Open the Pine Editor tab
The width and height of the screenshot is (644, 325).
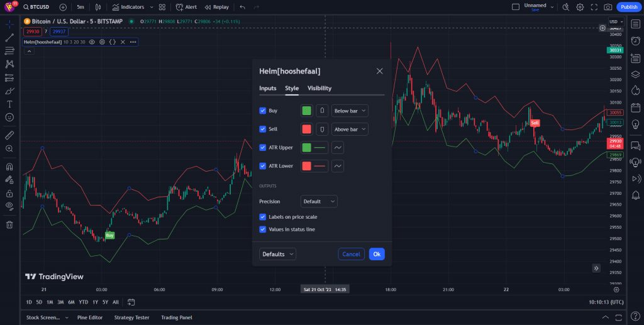click(x=90, y=317)
